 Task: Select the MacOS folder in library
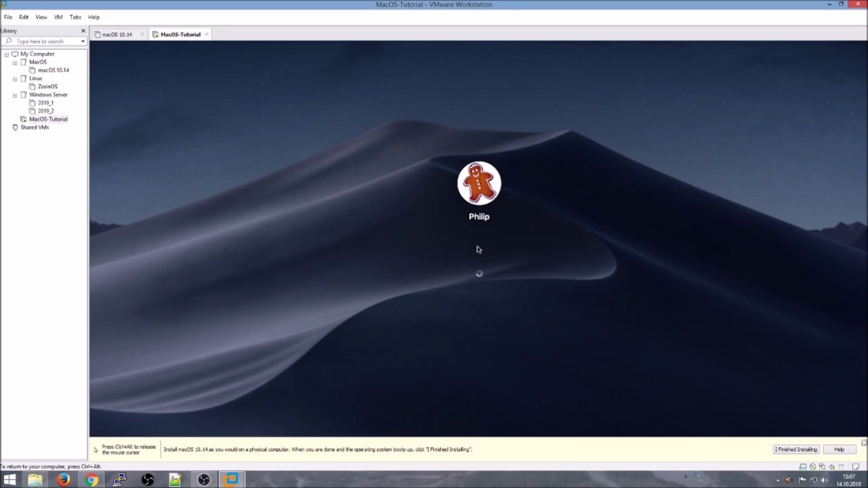[x=38, y=62]
